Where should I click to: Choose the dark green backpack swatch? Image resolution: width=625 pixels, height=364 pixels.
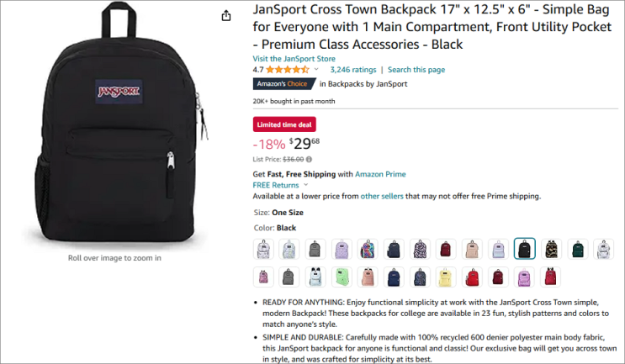click(578, 249)
